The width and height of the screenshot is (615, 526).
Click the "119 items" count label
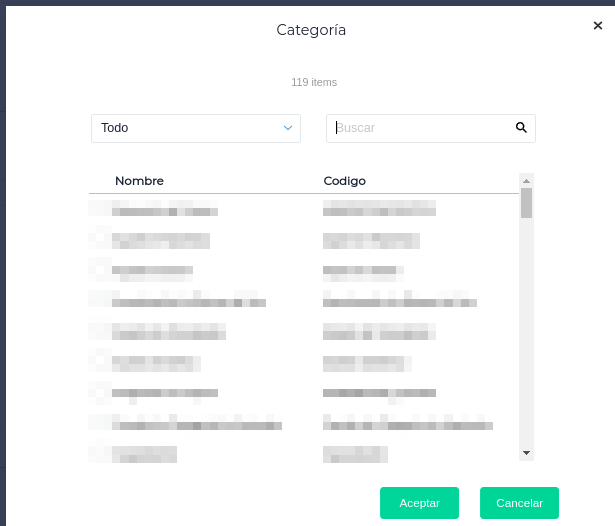click(314, 82)
